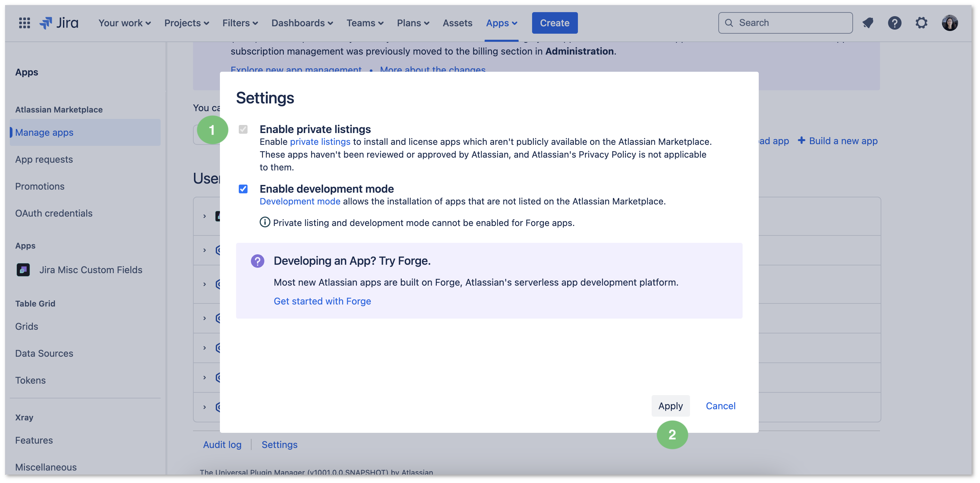Open the Apps dropdown in top navigation

501,23
